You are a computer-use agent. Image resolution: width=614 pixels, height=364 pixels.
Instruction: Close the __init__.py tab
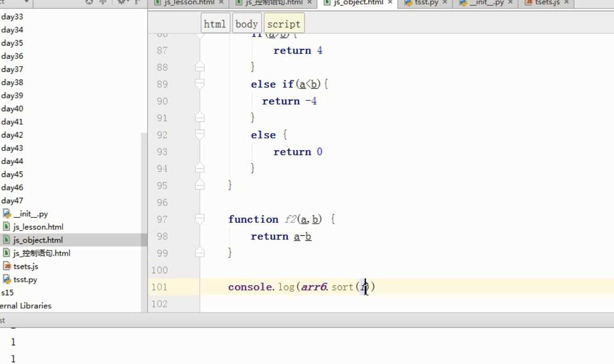(x=510, y=3)
